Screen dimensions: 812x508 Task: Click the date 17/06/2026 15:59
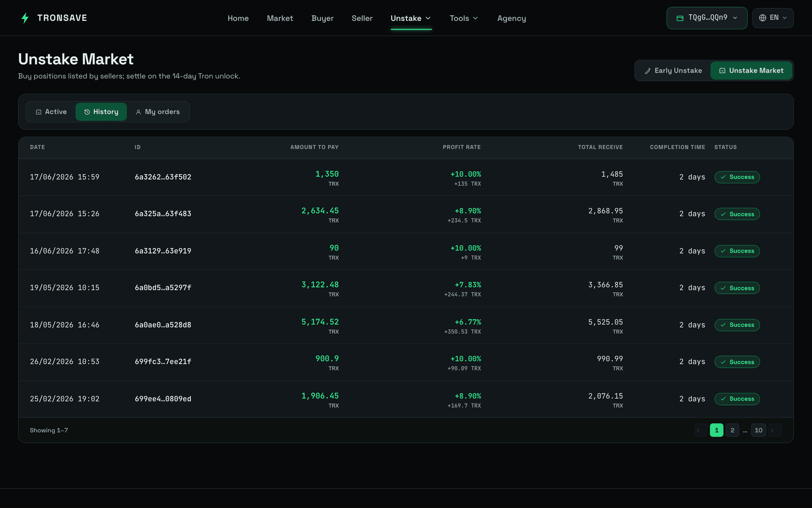(x=64, y=177)
